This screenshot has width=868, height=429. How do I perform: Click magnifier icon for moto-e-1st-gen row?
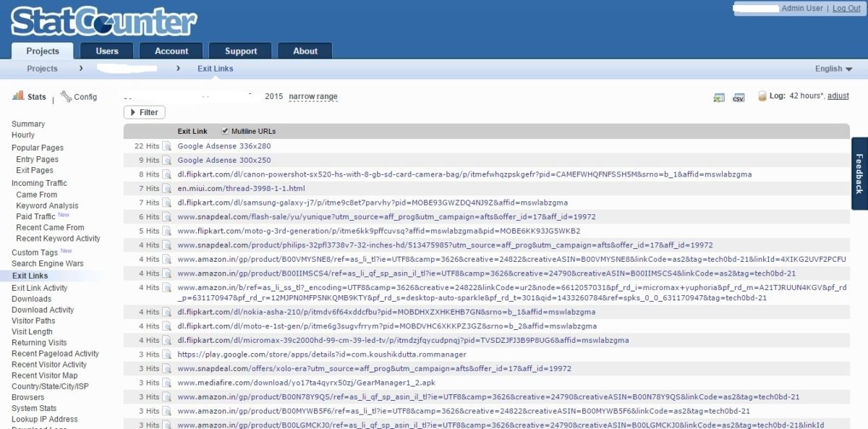[166, 326]
